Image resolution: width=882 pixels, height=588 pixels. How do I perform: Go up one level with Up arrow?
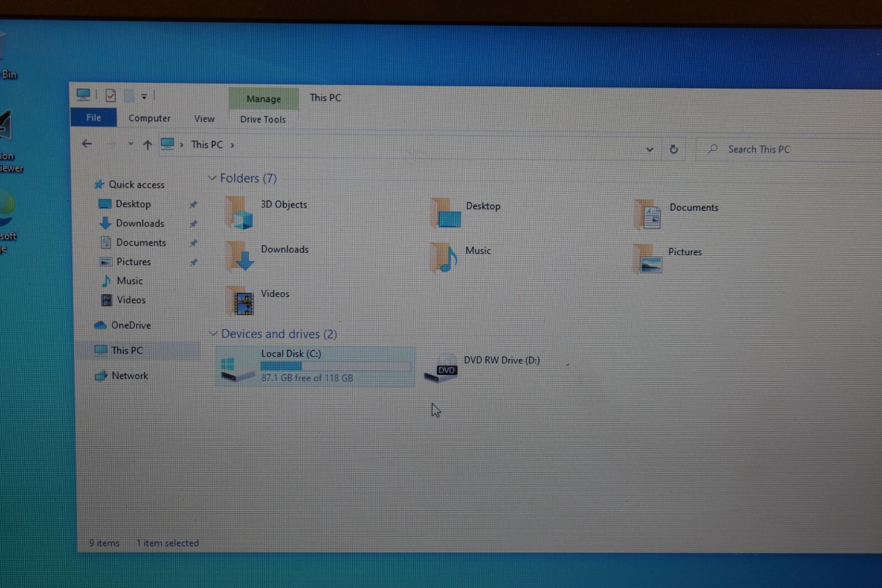pyautogui.click(x=147, y=145)
